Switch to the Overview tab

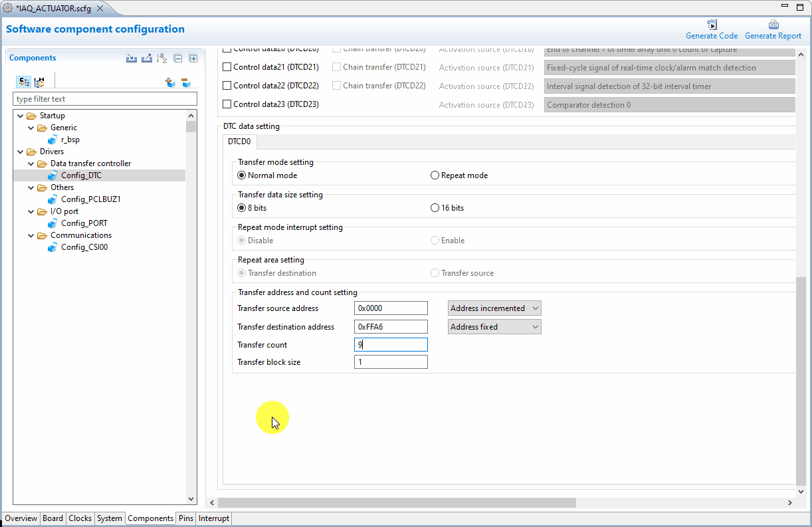click(x=21, y=518)
